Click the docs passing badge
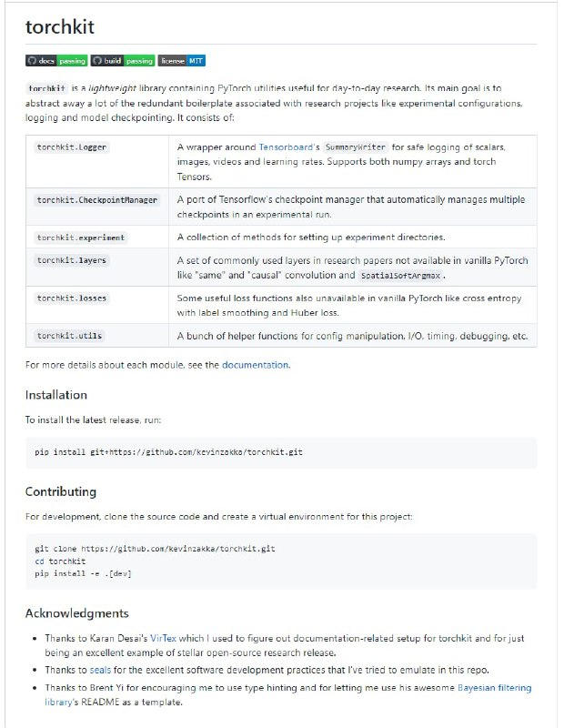 (x=56, y=61)
